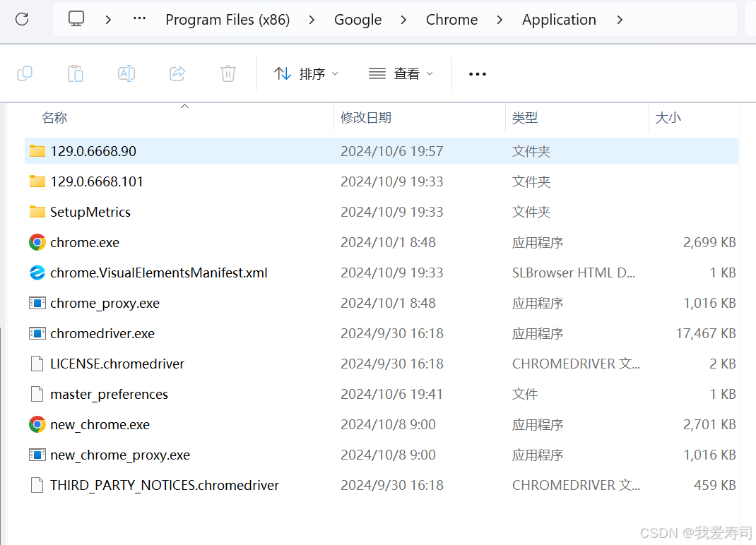This screenshot has height=545, width=756.
Task: Open the 查看 view dropdown
Action: [401, 73]
